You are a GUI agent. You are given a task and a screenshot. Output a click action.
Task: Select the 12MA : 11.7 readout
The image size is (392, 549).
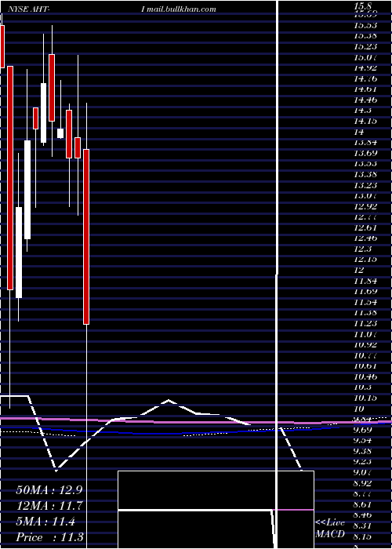49,506
